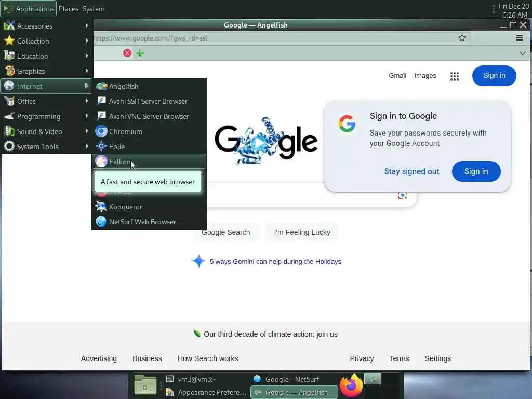
Task: Open How Search works link
Action: [208, 358]
